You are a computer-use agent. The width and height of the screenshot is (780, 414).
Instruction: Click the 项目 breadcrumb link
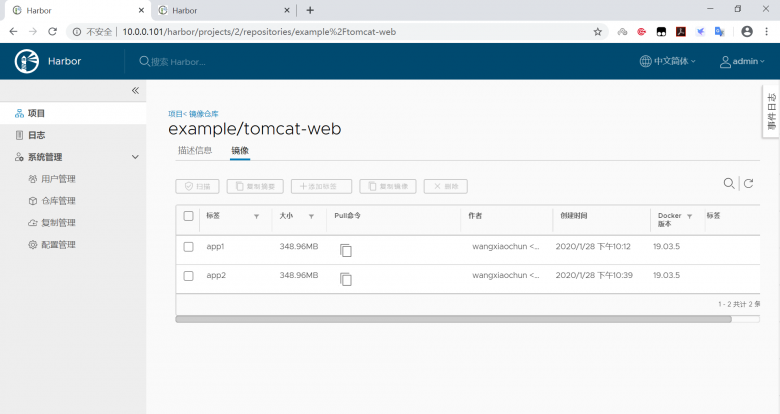tap(175, 114)
